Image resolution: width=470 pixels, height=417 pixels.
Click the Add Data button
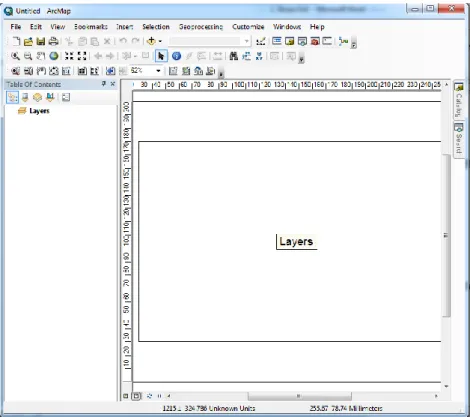click(x=151, y=41)
